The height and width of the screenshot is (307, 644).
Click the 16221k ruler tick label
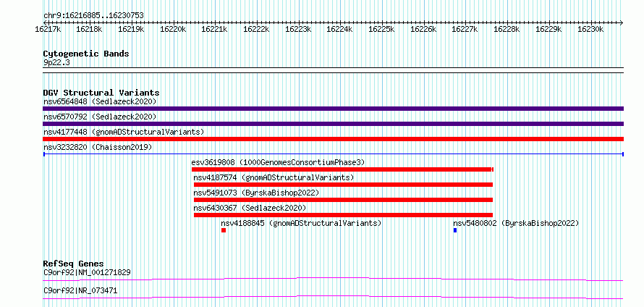coord(214,30)
